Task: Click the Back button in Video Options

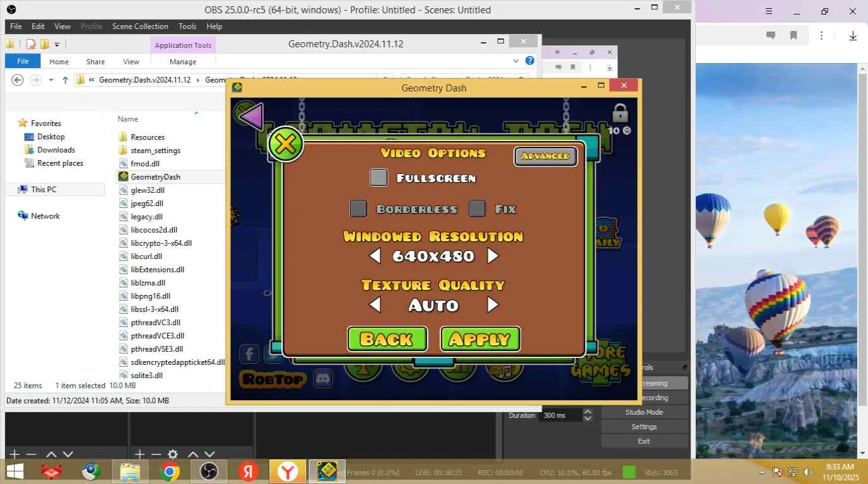Action: [x=387, y=339]
